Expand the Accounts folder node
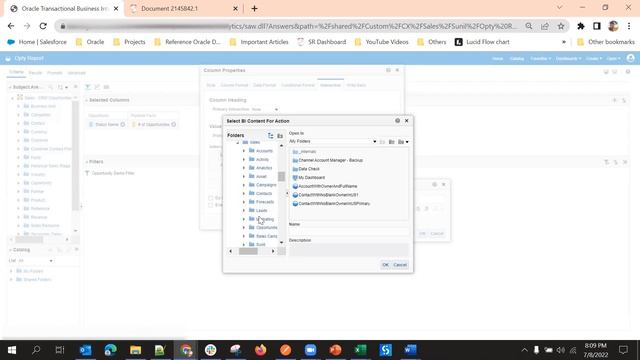The image size is (640, 360). coord(244,151)
